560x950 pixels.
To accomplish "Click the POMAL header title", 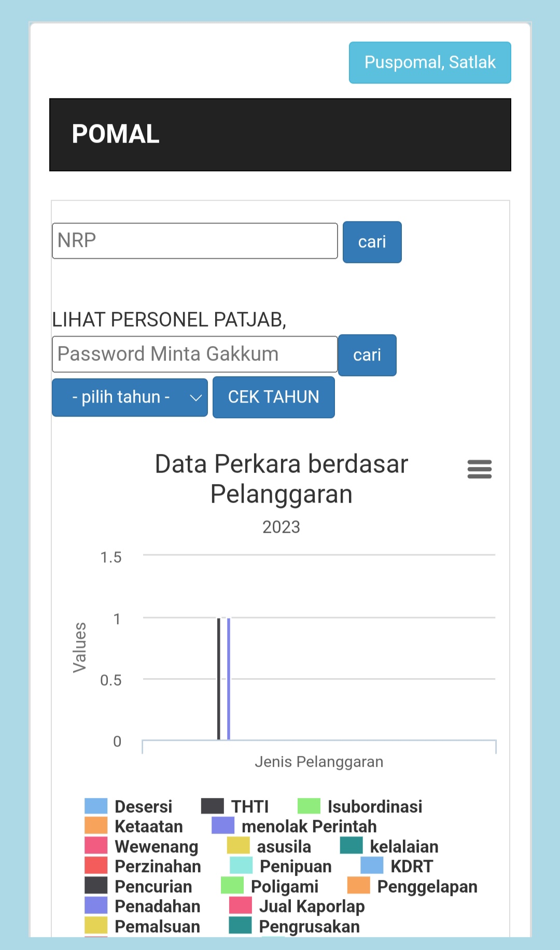I will click(x=116, y=134).
